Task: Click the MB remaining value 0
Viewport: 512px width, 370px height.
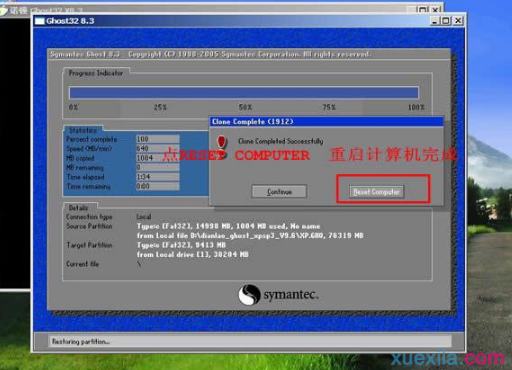Action: tap(158, 167)
